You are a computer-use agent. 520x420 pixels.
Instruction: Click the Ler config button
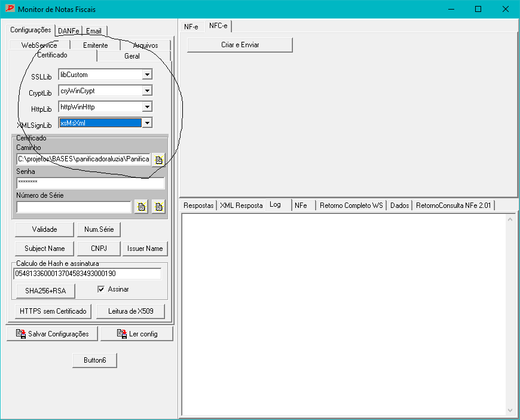[137, 334]
